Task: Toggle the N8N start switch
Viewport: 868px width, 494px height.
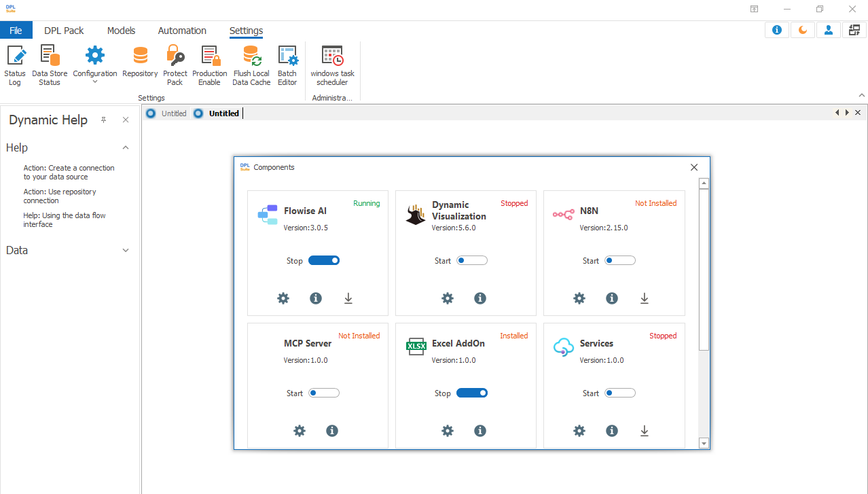Action: (x=620, y=260)
